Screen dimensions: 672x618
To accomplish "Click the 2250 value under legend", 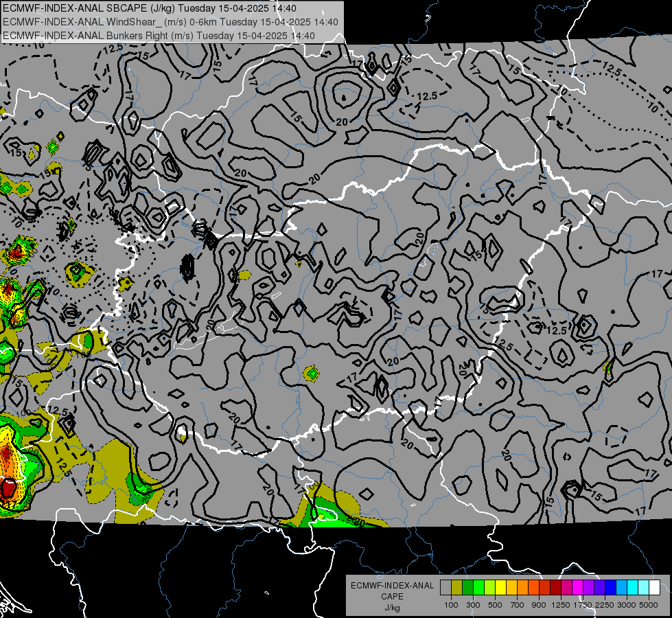I will (x=605, y=605).
